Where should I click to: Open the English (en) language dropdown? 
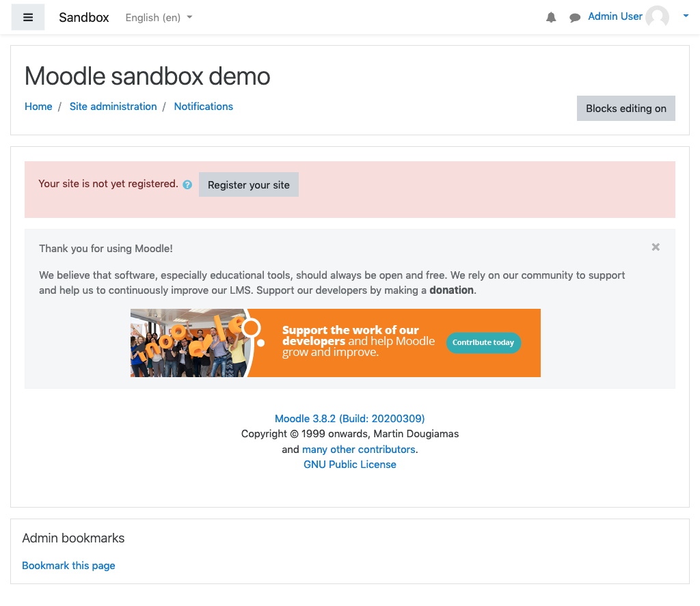(x=159, y=17)
